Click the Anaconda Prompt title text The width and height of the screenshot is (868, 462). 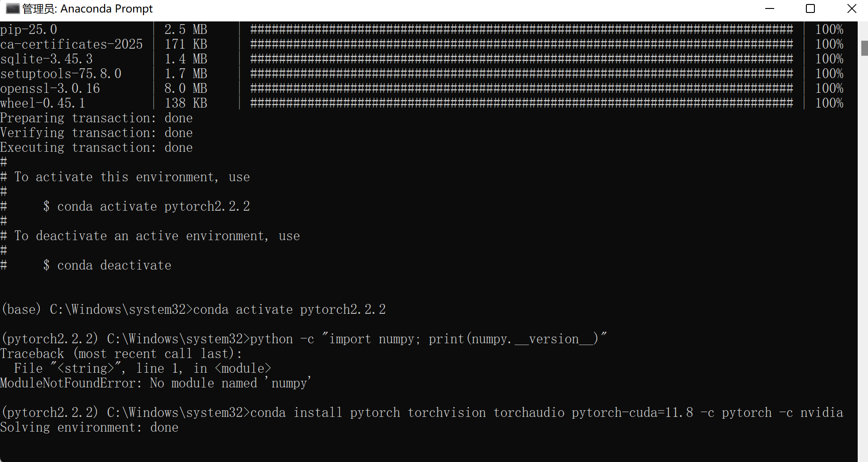88,8
